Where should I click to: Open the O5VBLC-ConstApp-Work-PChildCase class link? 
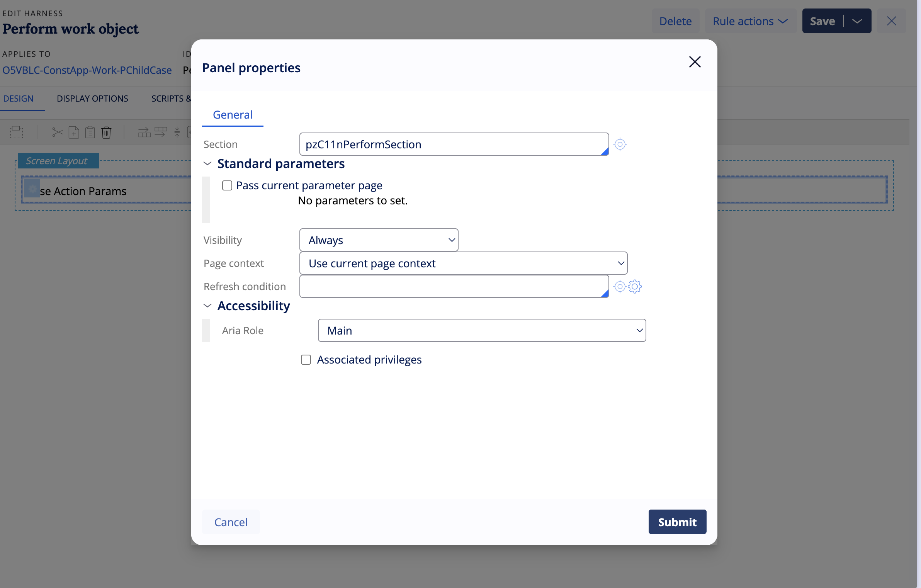(87, 70)
